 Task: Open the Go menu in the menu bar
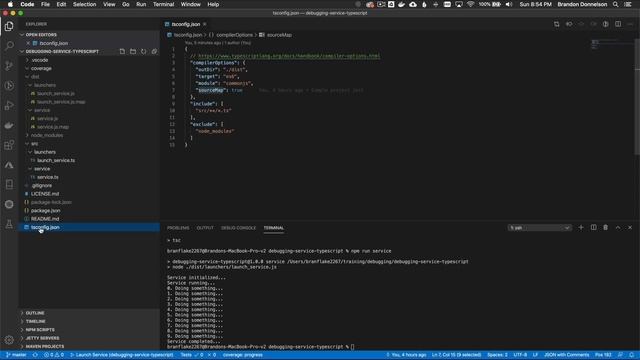pyautogui.click(x=126, y=4)
